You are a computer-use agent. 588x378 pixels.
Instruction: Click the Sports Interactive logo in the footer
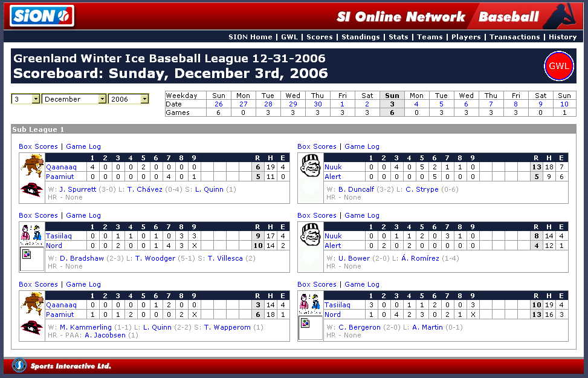click(x=19, y=365)
